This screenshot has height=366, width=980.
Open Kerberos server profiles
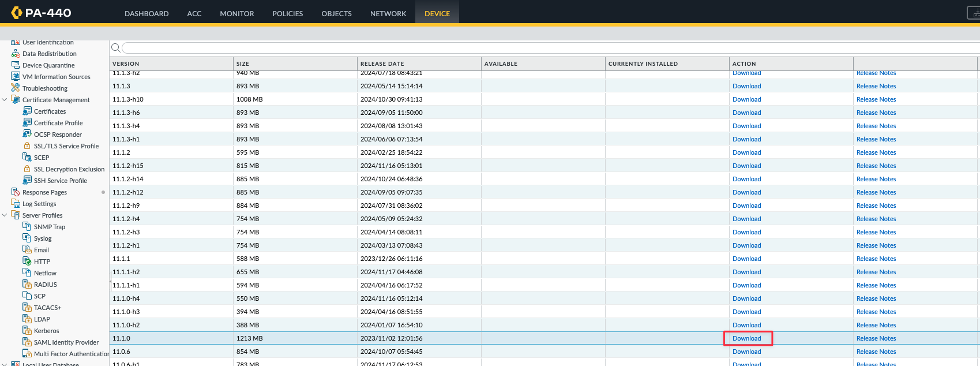47,331
